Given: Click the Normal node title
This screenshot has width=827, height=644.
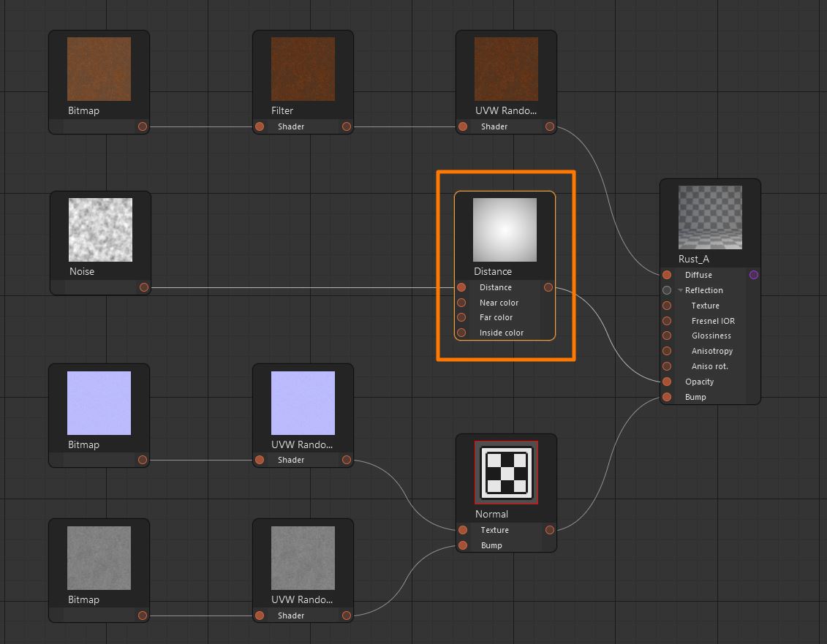Looking at the screenshot, I should point(491,515).
